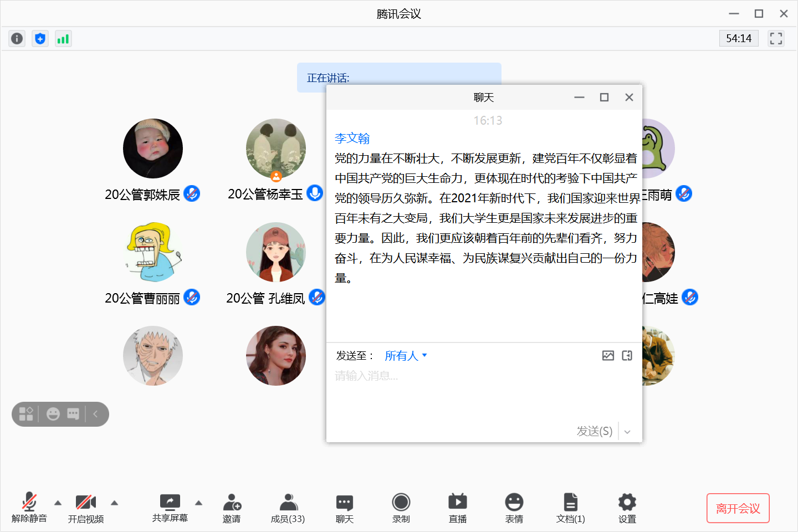The width and height of the screenshot is (798, 532).
Task: Start recording with 录制 button
Action: click(401, 508)
